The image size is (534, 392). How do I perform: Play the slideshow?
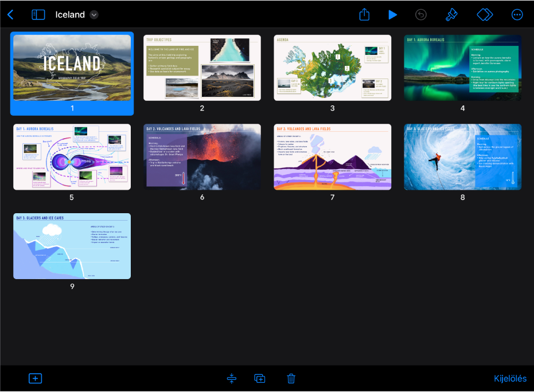tap(392, 15)
